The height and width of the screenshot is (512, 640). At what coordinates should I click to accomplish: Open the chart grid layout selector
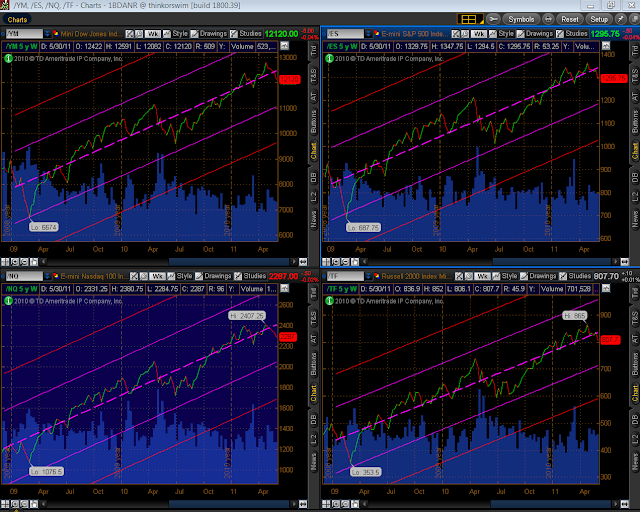click(470, 19)
